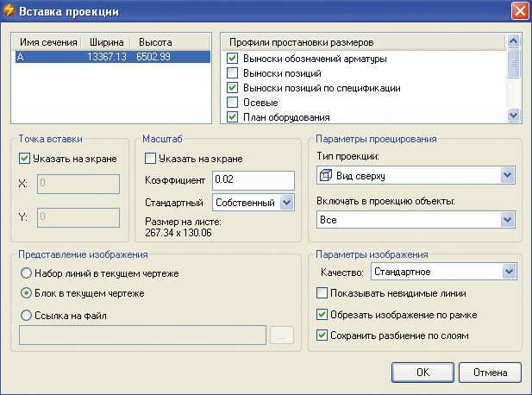Click the lightning bolt title bar icon

pos(10,11)
